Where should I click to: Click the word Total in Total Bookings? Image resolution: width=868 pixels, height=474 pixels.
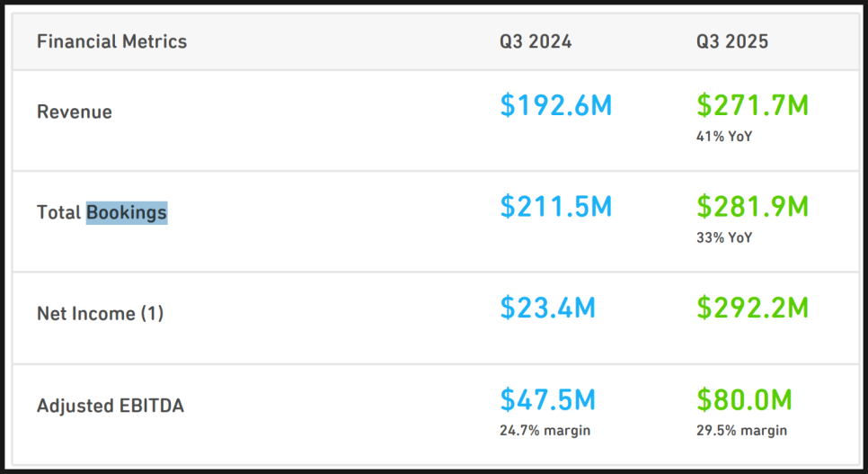[x=59, y=213]
